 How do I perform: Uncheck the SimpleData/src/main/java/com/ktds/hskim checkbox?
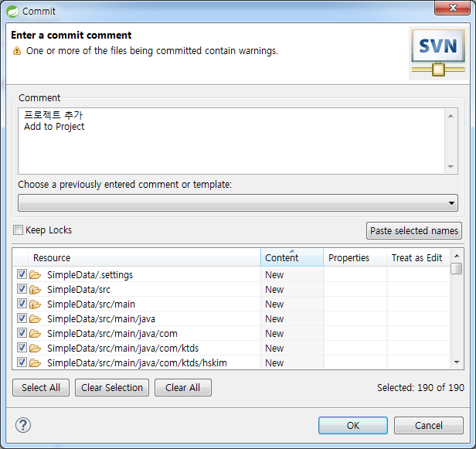22,362
